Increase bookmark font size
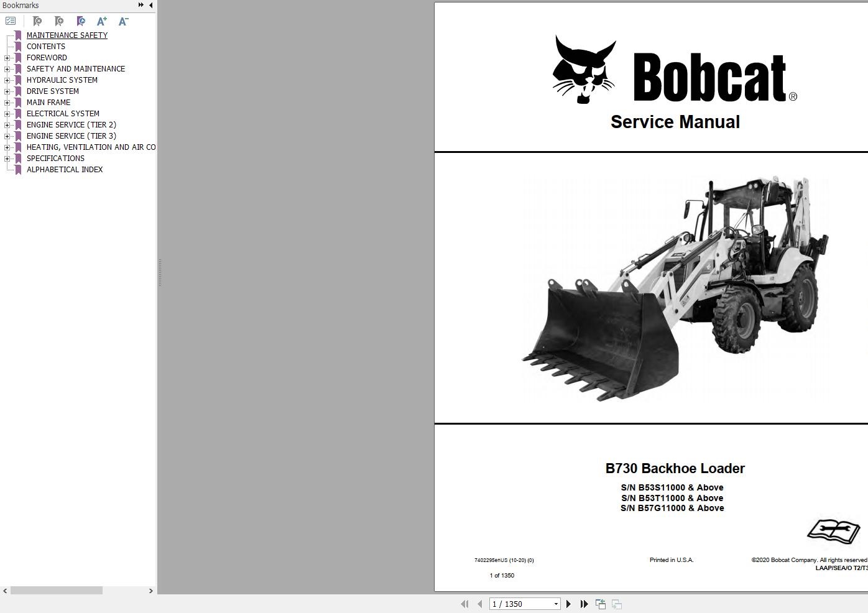Image resolution: width=868 pixels, height=613 pixels. pos(102,21)
